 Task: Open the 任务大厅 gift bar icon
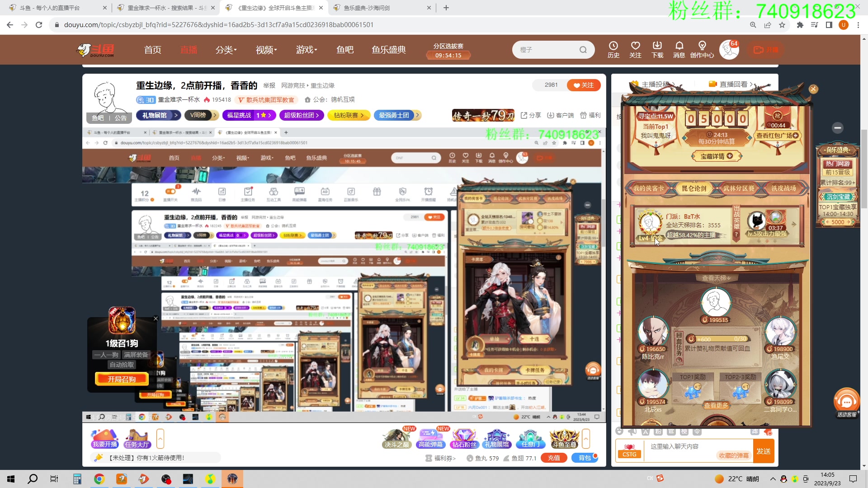(x=137, y=439)
